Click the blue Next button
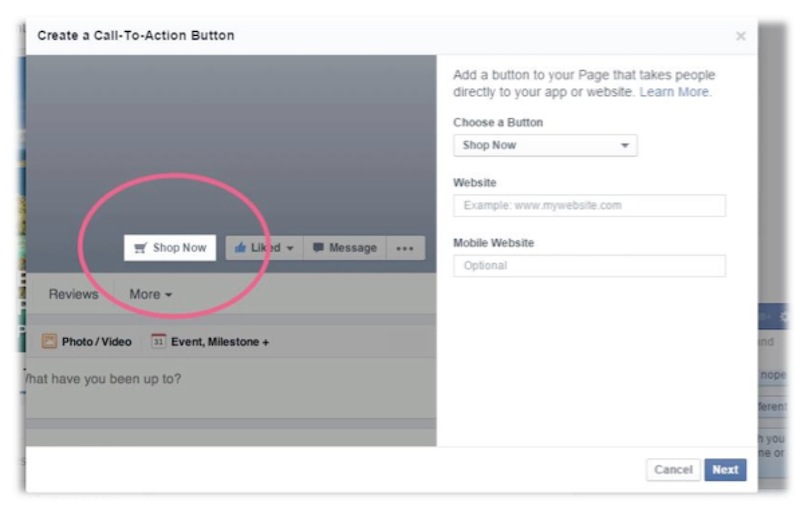The width and height of the screenshot is (800, 524). pyautogui.click(x=725, y=469)
